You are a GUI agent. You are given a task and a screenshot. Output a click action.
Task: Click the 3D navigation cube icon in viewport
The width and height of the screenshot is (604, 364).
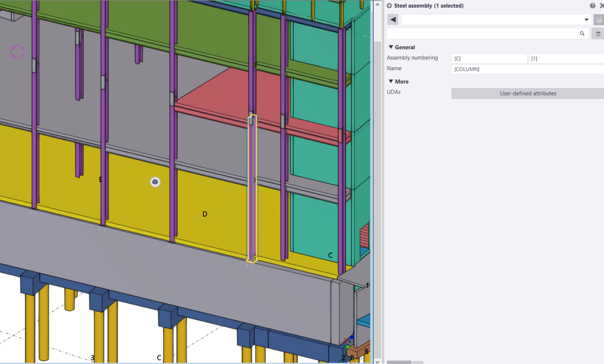point(155,182)
